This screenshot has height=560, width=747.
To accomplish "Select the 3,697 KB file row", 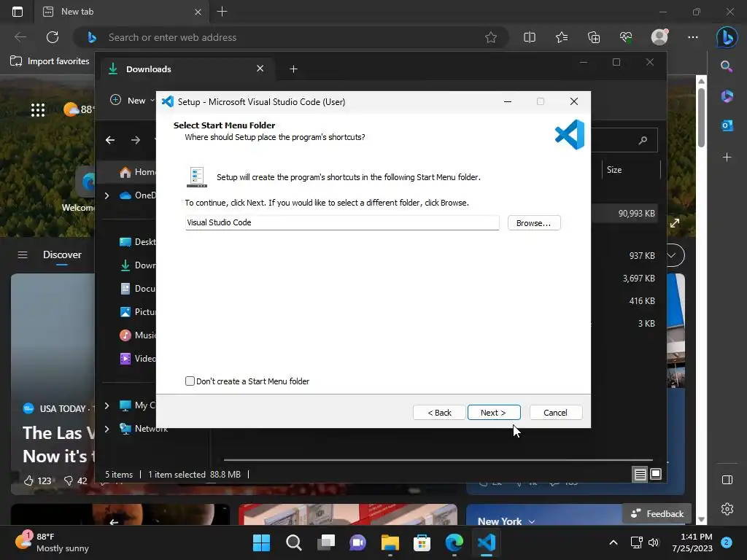I will (638, 278).
